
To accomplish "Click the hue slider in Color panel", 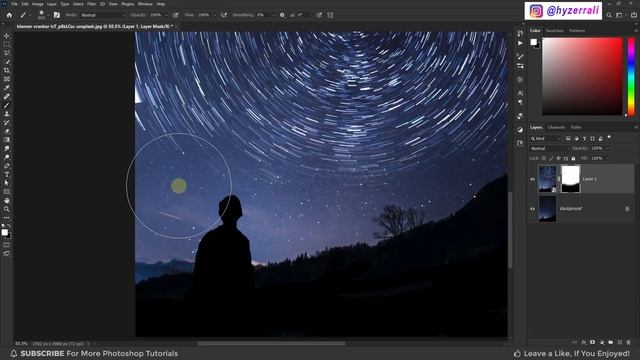I will click(631, 77).
